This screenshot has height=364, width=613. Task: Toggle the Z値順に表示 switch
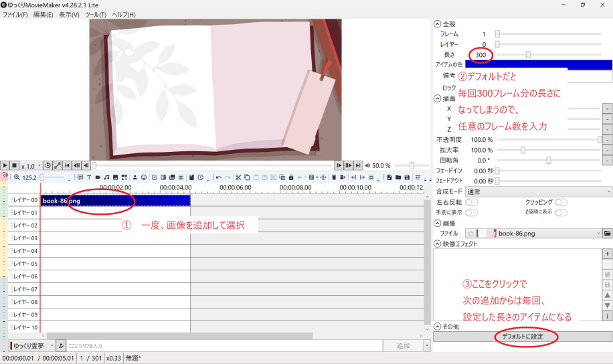tap(561, 212)
